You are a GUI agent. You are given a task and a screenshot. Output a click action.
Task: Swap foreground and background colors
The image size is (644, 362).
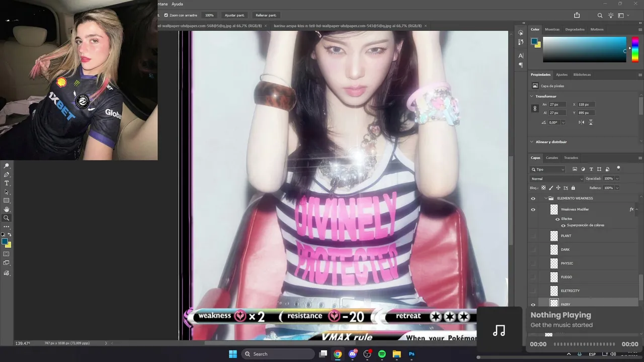10,235
